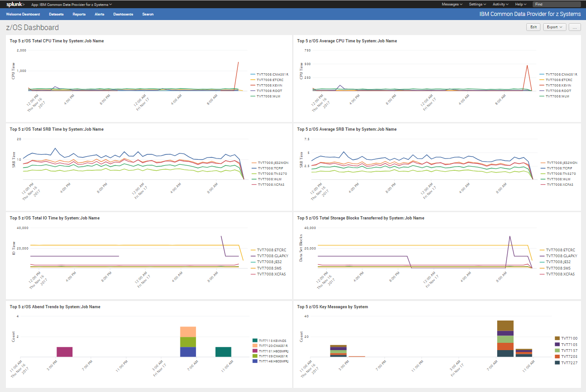Click the red spike peak in Total CPU Time chart
586x392 pixels.
(238, 63)
